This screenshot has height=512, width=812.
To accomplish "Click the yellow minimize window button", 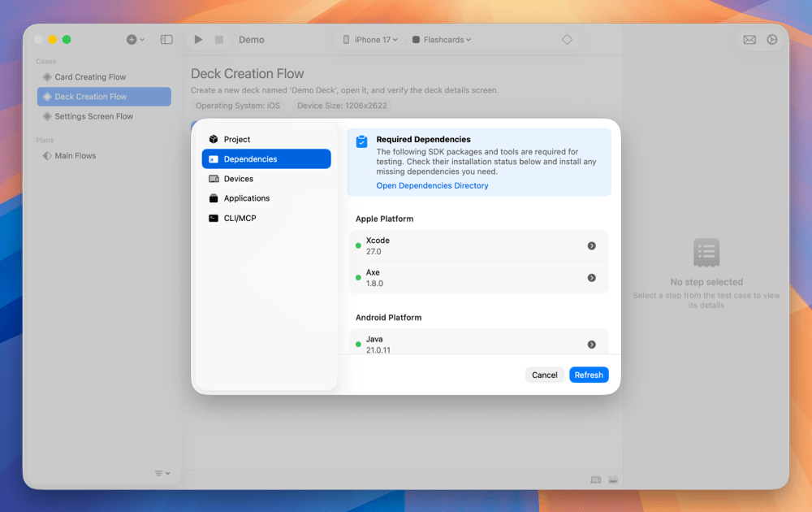I will [x=52, y=39].
